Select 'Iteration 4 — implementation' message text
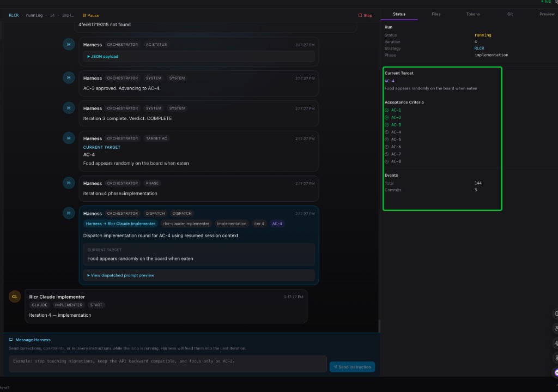558x392 pixels. point(60,315)
